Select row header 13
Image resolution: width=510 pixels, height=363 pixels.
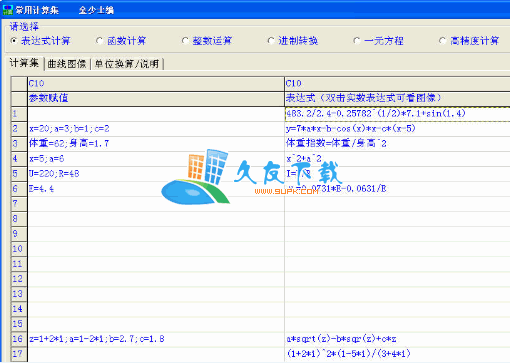19,294
